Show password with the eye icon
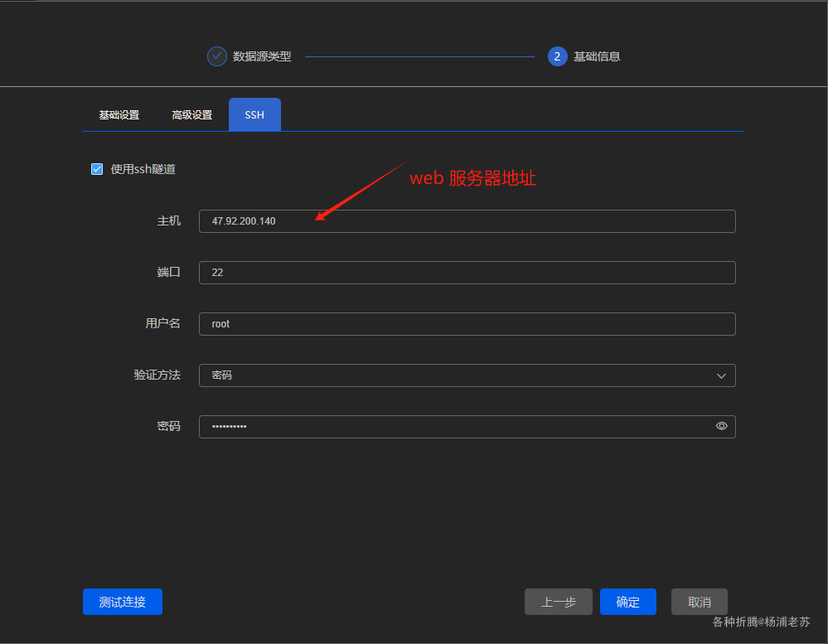The width and height of the screenshot is (828, 644). coord(721,426)
